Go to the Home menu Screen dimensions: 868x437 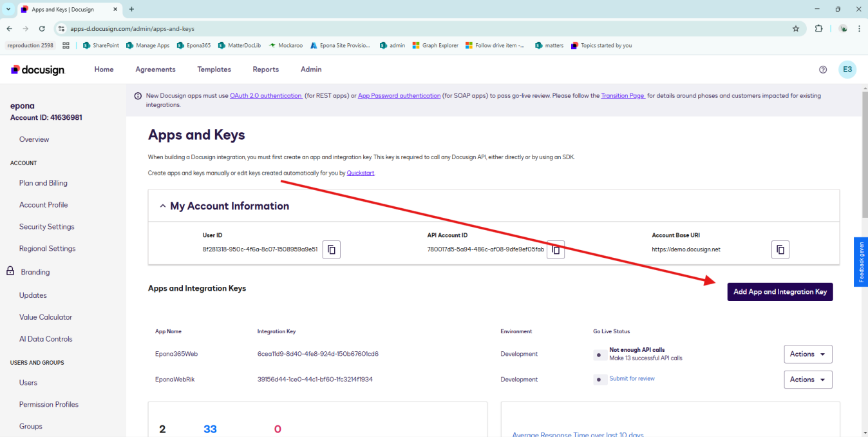104,70
